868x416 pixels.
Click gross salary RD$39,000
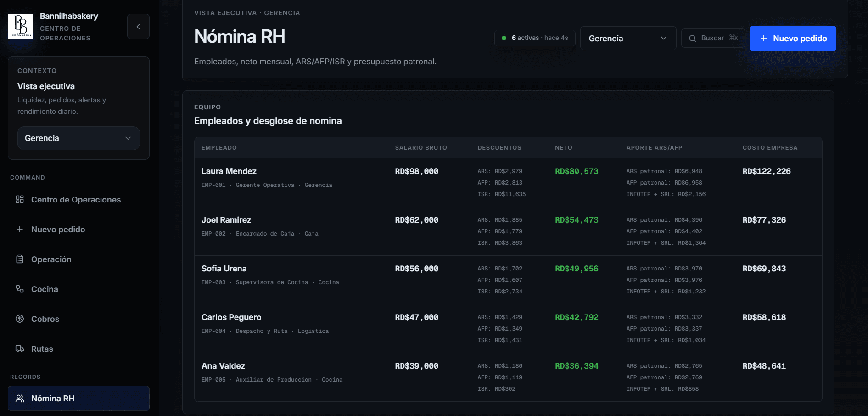tap(417, 366)
